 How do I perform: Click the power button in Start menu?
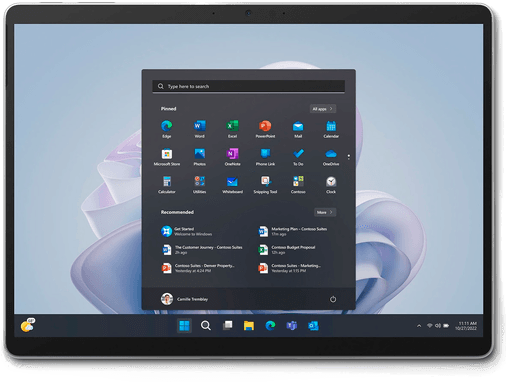tap(333, 299)
